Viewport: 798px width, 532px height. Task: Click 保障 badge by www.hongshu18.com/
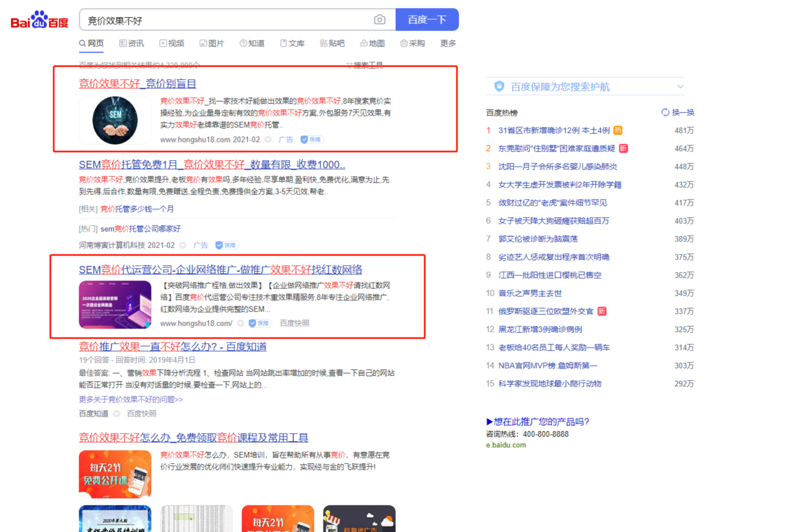260,323
